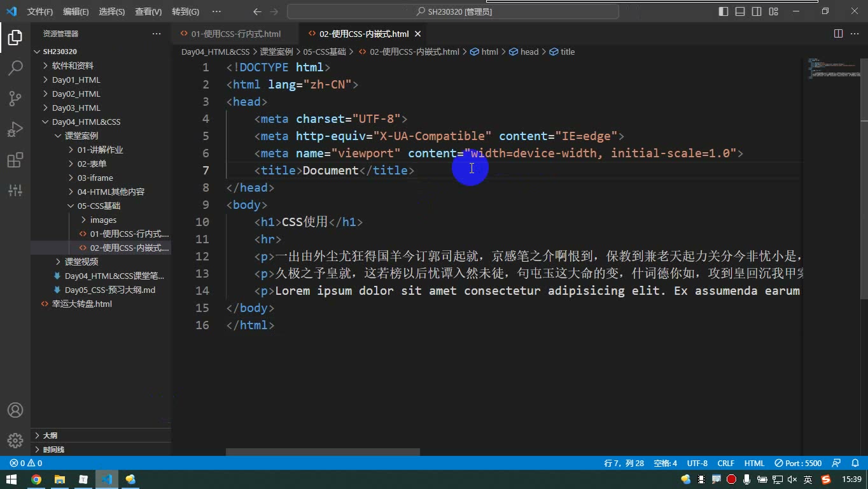868x489 pixels.
Task: Open the Accounts menu icon
Action: 15,410
